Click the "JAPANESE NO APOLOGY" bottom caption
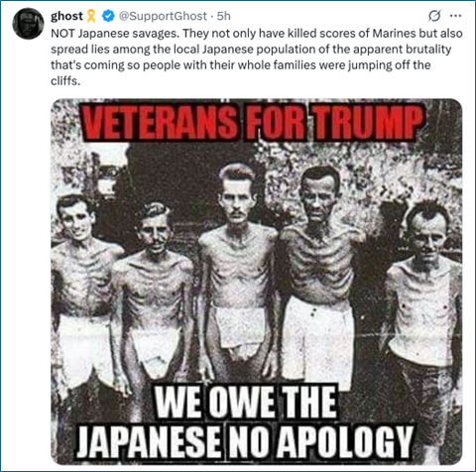 [x=245, y=440]
